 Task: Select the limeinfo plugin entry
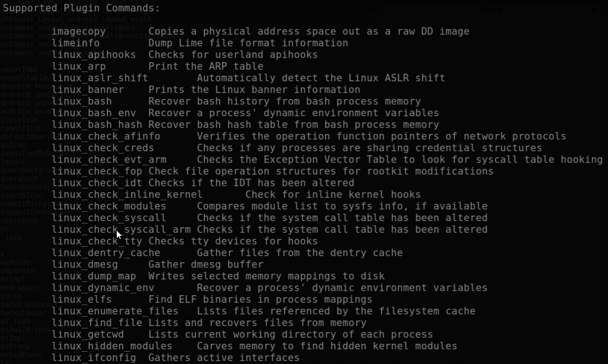click(76, 43)
